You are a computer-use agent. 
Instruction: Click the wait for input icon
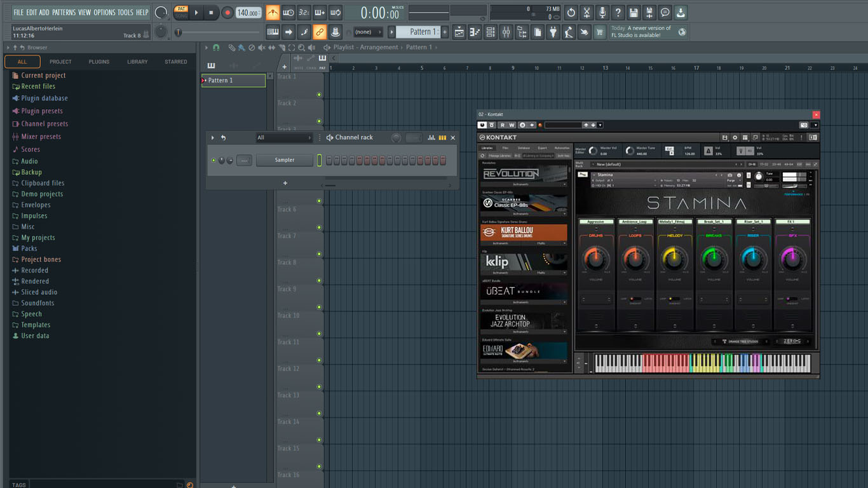click(x=288, y=12)
